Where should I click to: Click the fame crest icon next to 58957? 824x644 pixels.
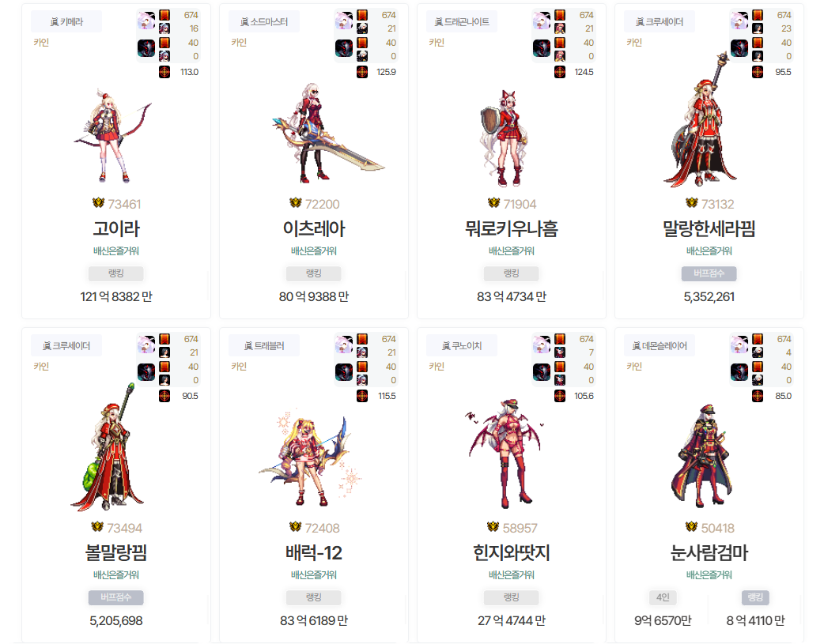click(493, 527)
